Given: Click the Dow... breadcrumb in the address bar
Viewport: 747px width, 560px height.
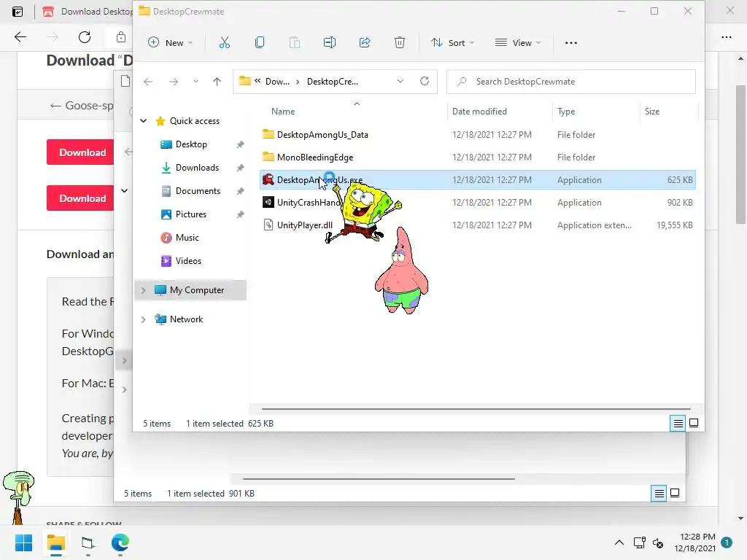Looking at the screenshot, I should pyautogui.click(x=277, y=82).
